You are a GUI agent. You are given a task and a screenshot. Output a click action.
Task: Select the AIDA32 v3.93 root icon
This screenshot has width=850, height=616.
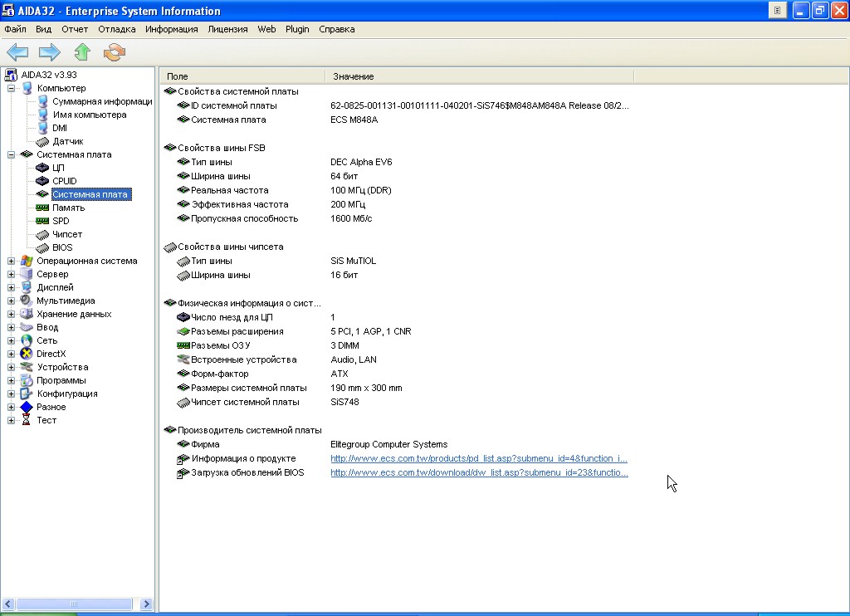pos(11,75)
